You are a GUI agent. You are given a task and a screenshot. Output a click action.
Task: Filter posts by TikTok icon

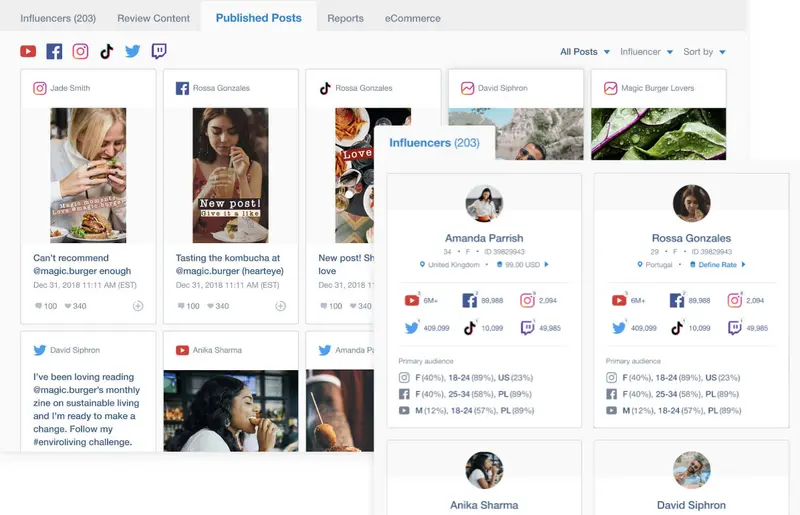(106, 52)
